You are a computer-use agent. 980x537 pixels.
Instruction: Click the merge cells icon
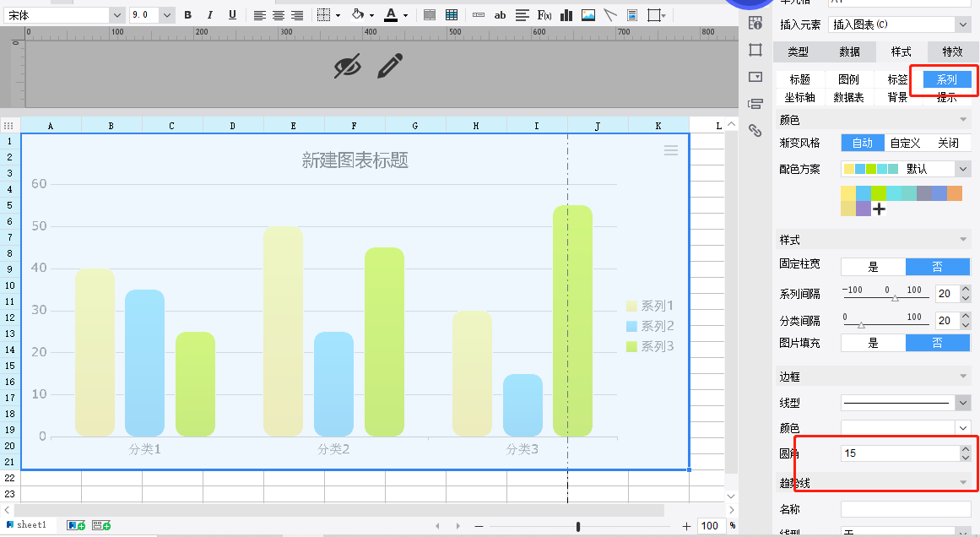430,15
